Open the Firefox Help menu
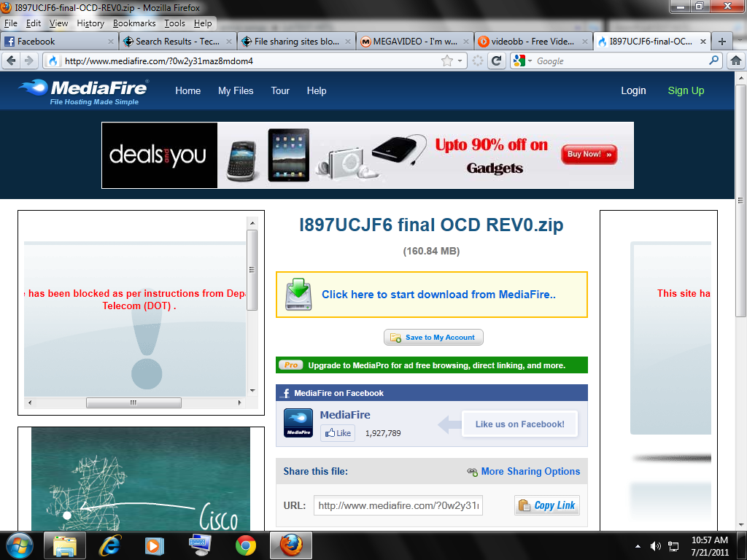747x560 pixels. point(203,23)
